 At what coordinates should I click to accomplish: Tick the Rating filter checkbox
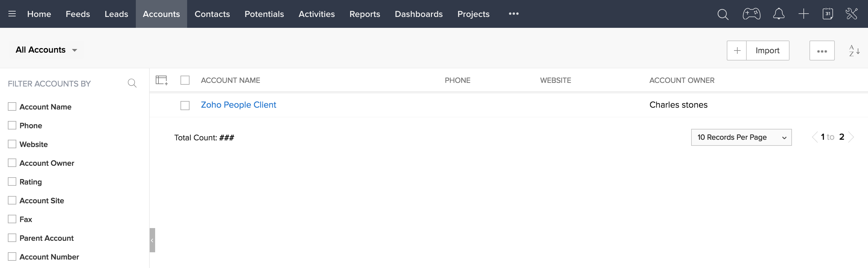pyautogui.click(x=12, y=181)
